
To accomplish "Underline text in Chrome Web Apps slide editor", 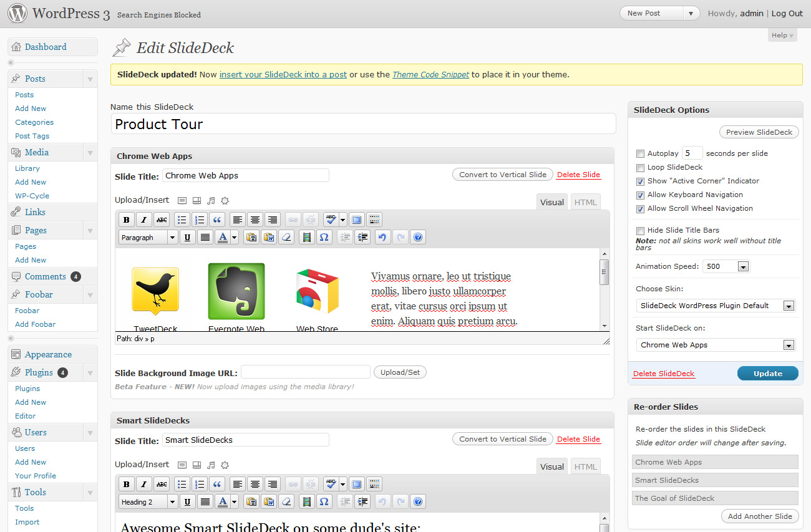I will click(187, 238).
